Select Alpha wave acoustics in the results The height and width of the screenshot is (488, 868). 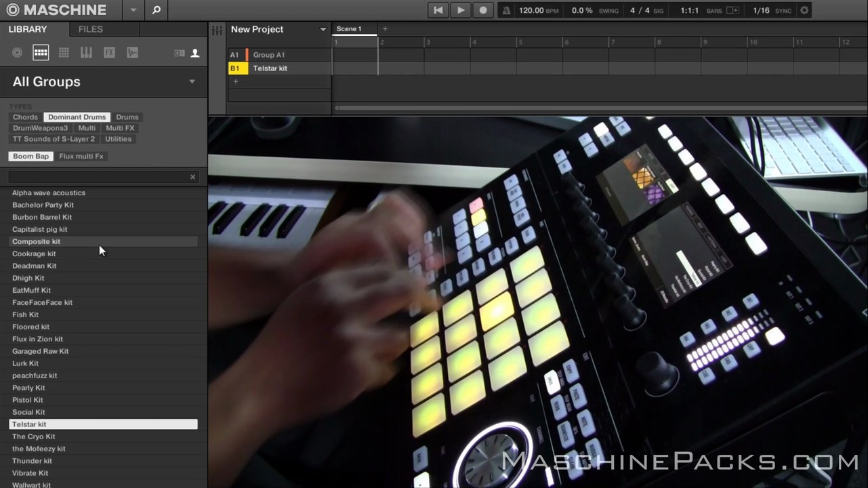(x=103, y=193)
